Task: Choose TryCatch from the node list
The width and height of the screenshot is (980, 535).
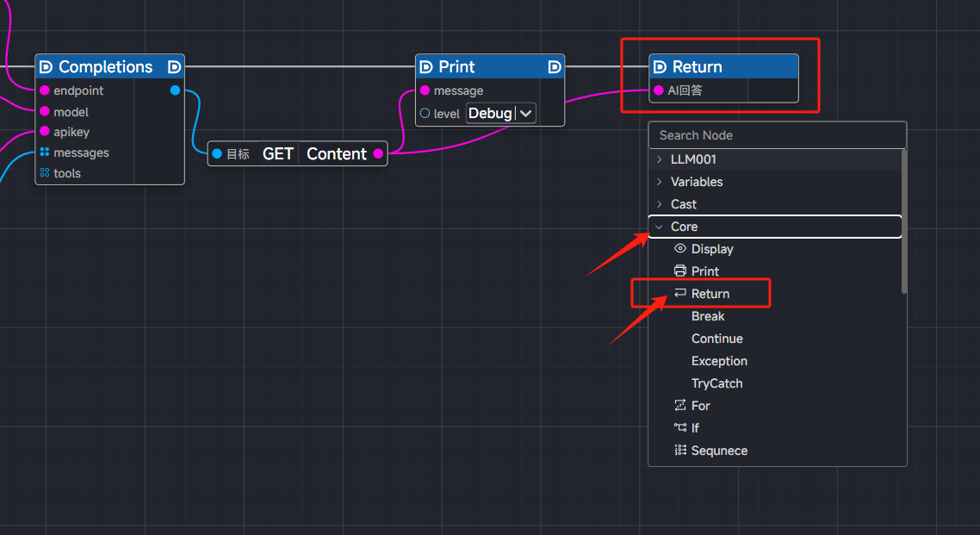Action: click(716, 383)
